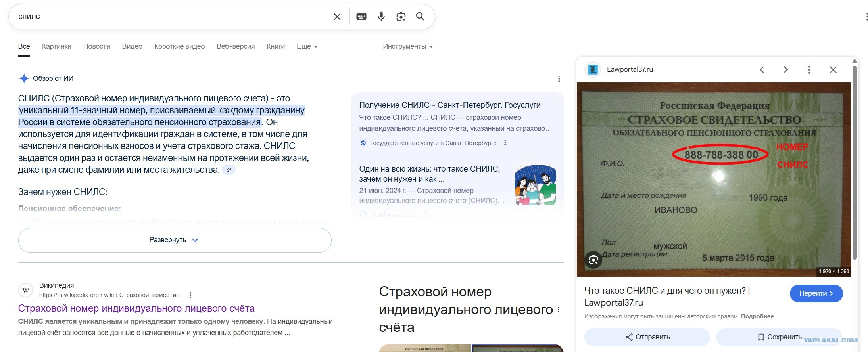
Task: Click the image preview panel scrollbar
Action: coord(855,163)
